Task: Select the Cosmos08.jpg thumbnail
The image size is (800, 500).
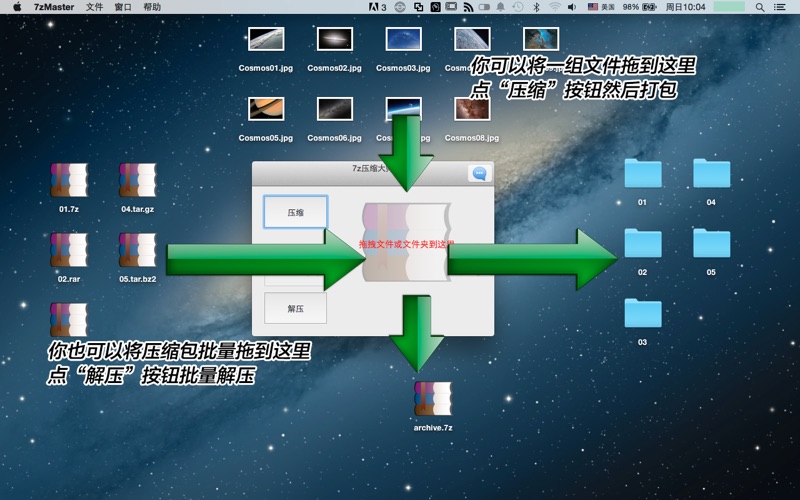Action: pyautogui.click(x=472, y=109)
